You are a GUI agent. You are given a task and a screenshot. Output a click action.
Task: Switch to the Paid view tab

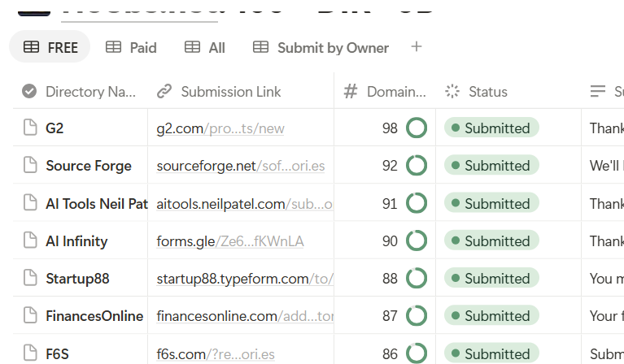[x=131, y=48]
